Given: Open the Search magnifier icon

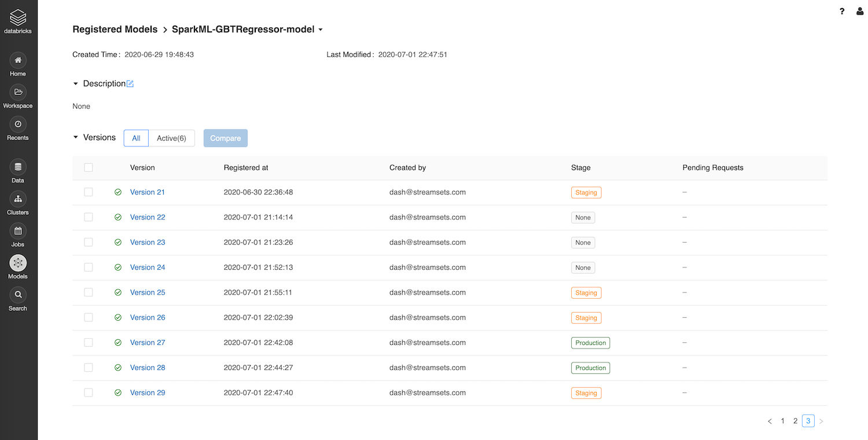Looking at the screenshot, I should 18,295.
